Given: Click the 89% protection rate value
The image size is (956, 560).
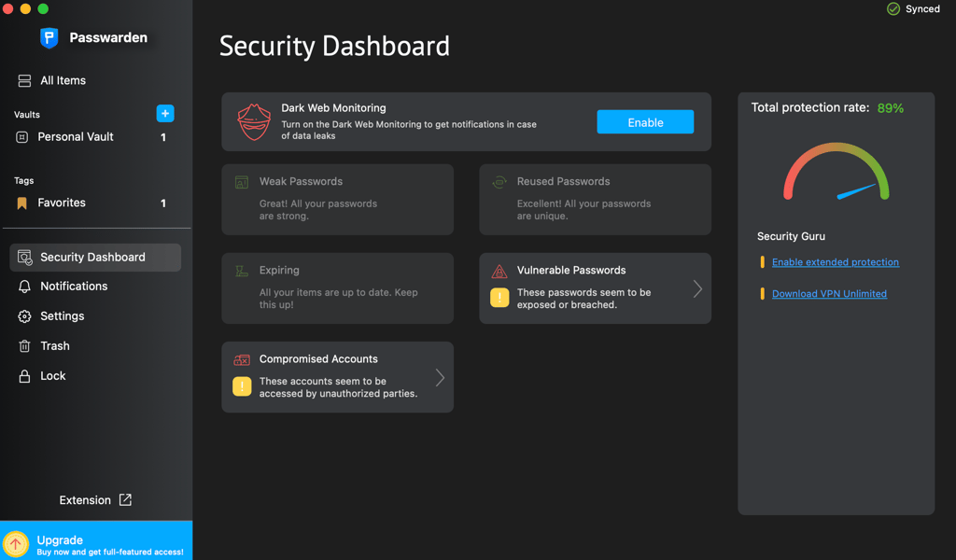Looking at the screenshot, I should pos(890,108).
